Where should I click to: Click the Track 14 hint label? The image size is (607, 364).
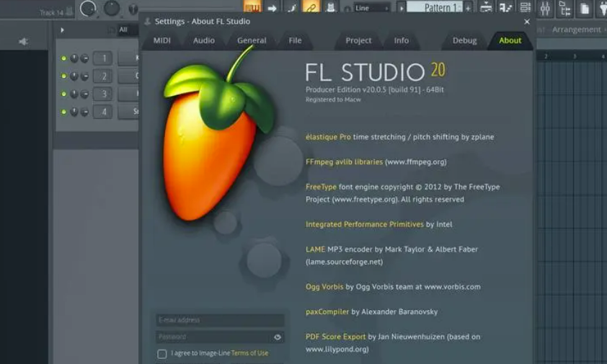click(x=51, y=12)
